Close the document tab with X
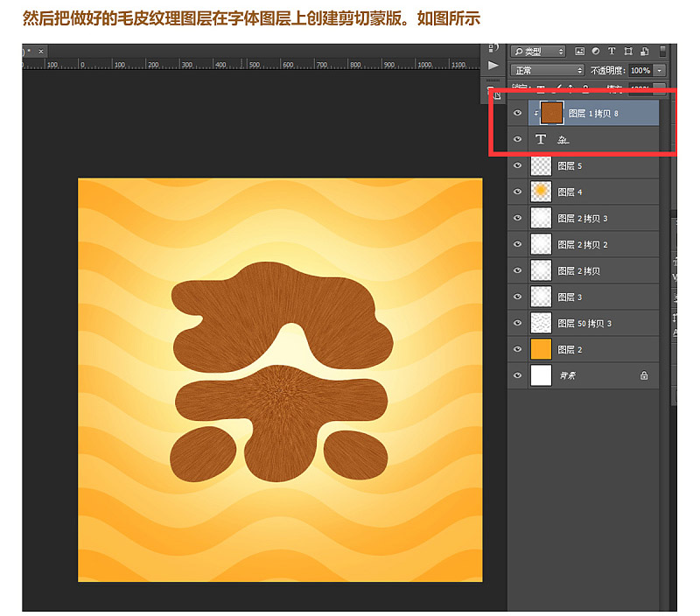700x616 pixels. pos(41,52)
